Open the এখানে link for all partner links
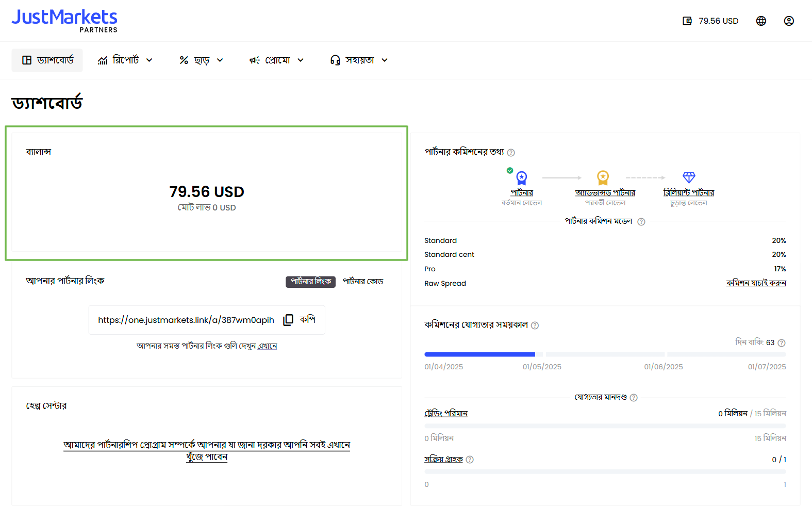Image resolution: width=812 pixels, height=522 pixels. (x=267, y=346)
